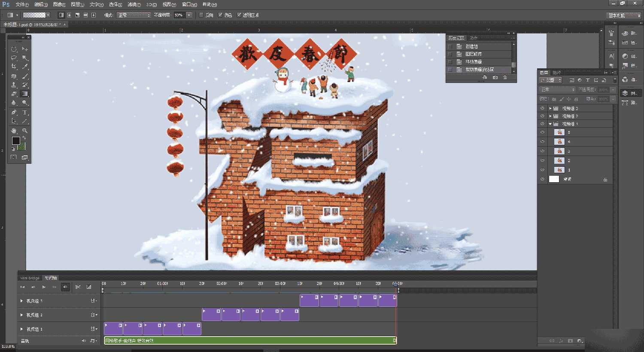Open the blend mode dropdown in Layers panel
This screenshot has height=352, width=644.
[x=556, y=89]
